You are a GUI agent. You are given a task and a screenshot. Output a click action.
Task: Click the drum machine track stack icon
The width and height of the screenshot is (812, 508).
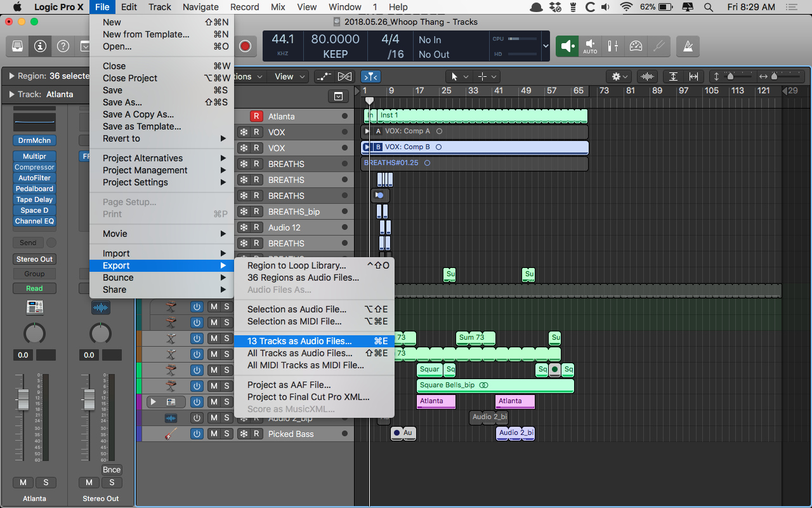click(x=171, y=402)
